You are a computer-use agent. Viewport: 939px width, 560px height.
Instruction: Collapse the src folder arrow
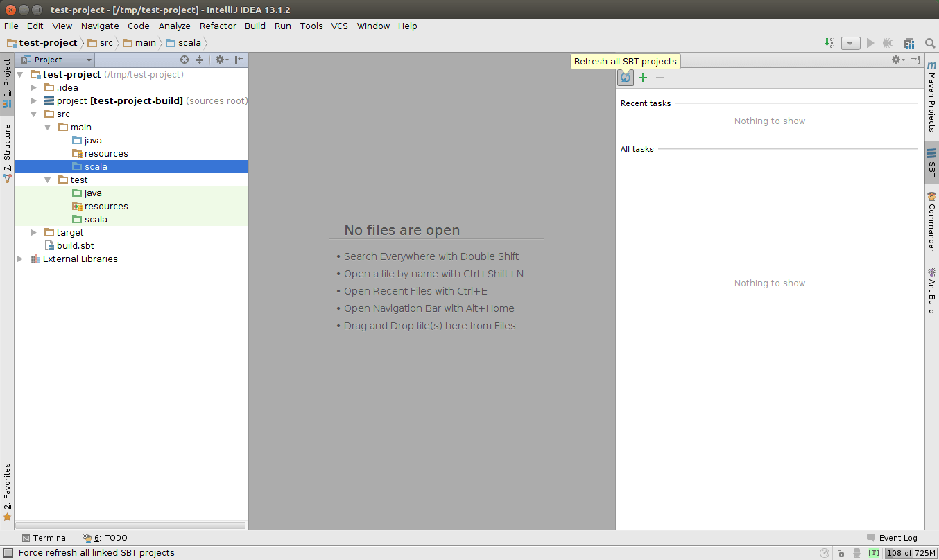tap(33, 114)
